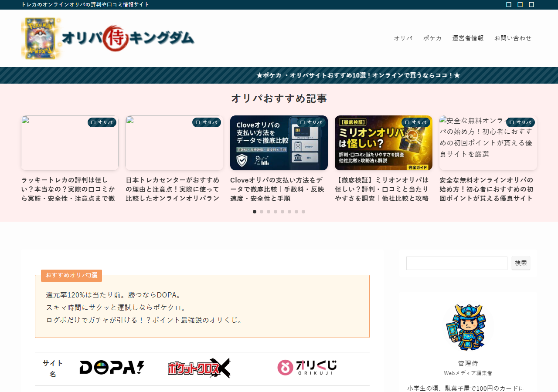Focus the sidebar search input field
Viewport: 558px width, 392px height.
click(457, 263)
